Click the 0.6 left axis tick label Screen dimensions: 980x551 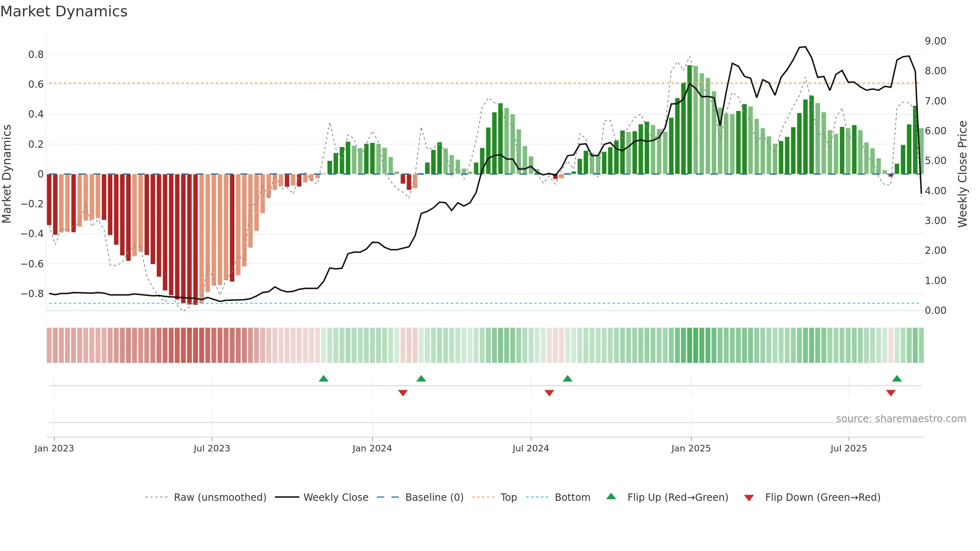coord(36,84)
